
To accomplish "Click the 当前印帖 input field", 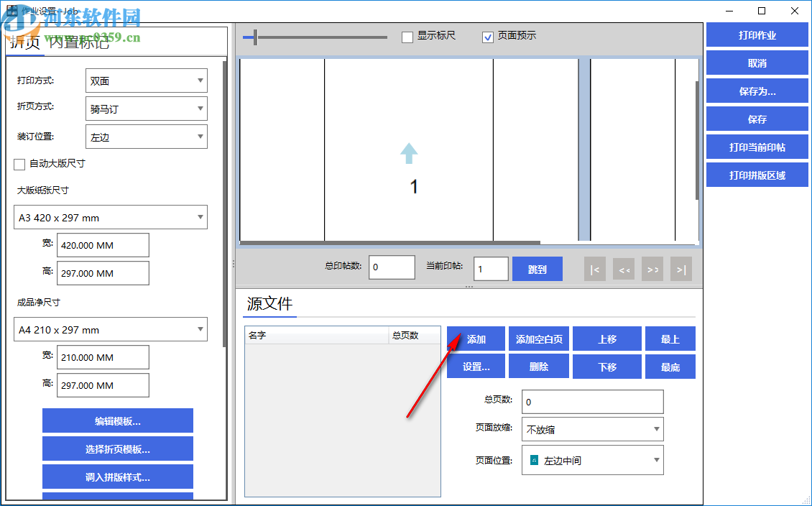I will coord(490,270).
